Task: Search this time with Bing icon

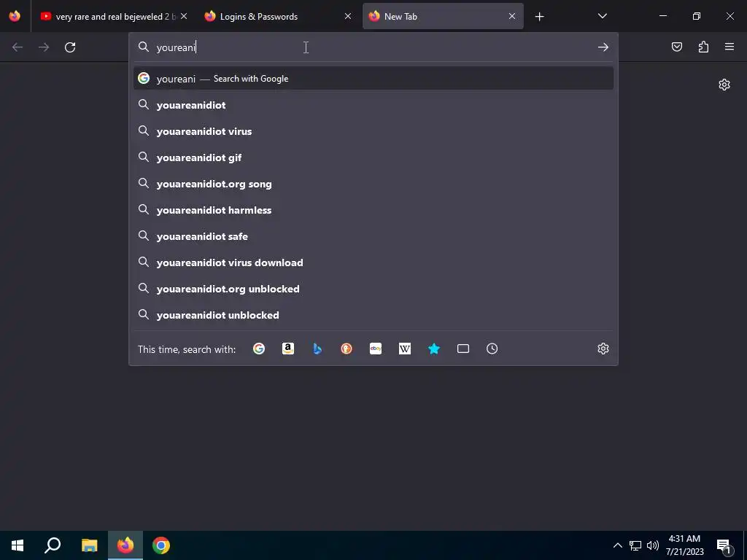Action: (317, 349)
